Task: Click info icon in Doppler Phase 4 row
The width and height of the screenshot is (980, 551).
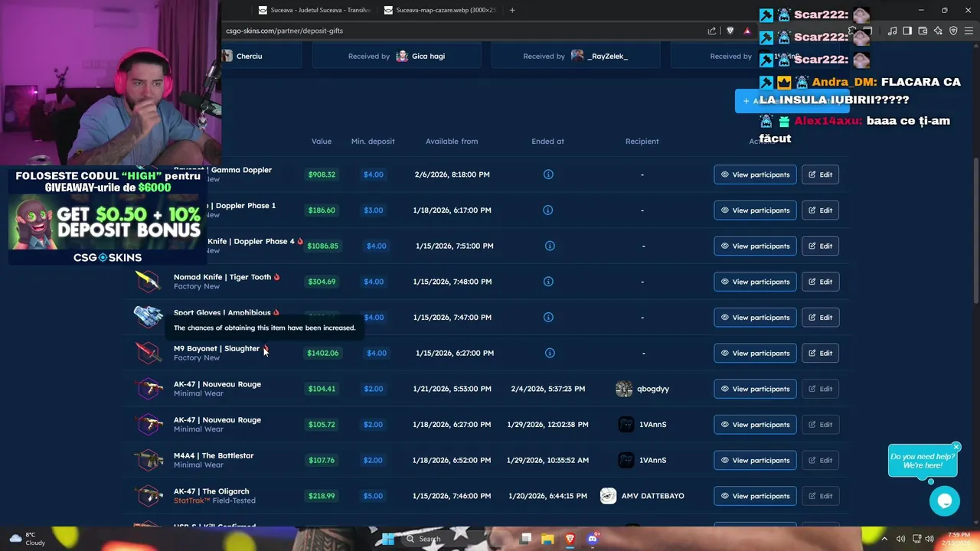Action: point(550,246)
